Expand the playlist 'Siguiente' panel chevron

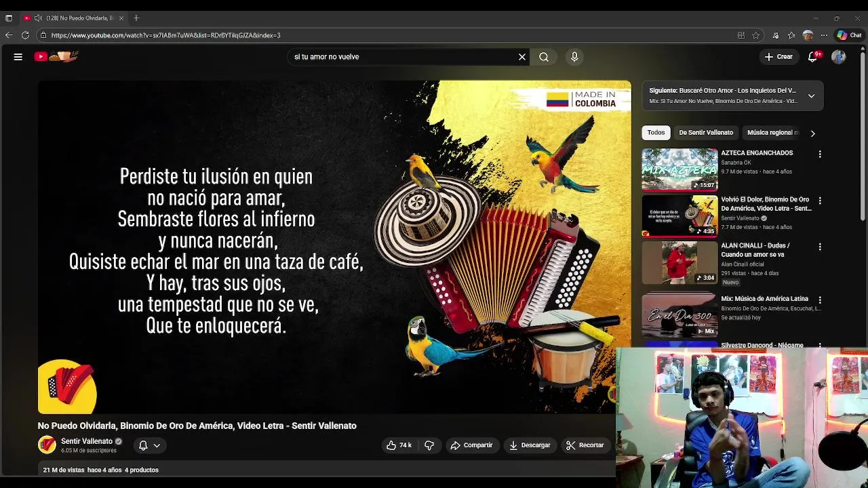(x=811, y=96)
